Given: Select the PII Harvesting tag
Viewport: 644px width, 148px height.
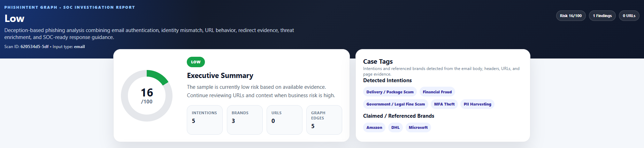Looking at the screenshot, I should [x=477, y=104].
